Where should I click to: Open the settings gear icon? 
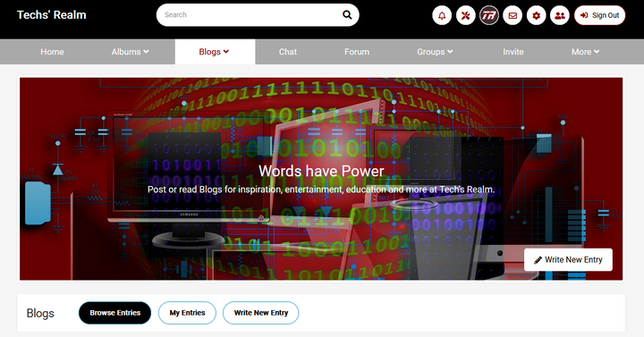pos(537,15)
